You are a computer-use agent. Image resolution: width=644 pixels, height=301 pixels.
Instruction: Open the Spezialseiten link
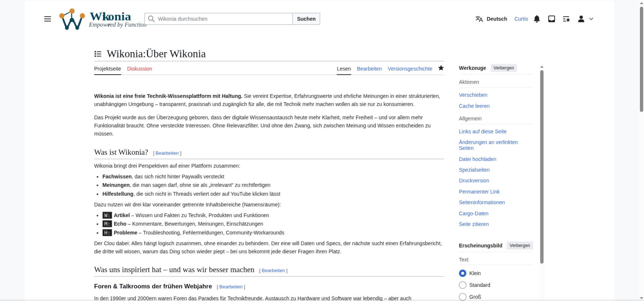pos(474,170)
